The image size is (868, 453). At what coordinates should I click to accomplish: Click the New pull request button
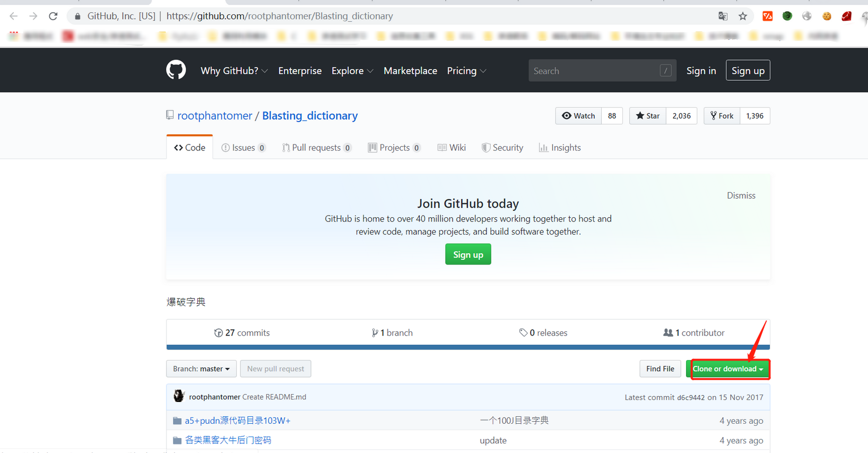point(275,369)
